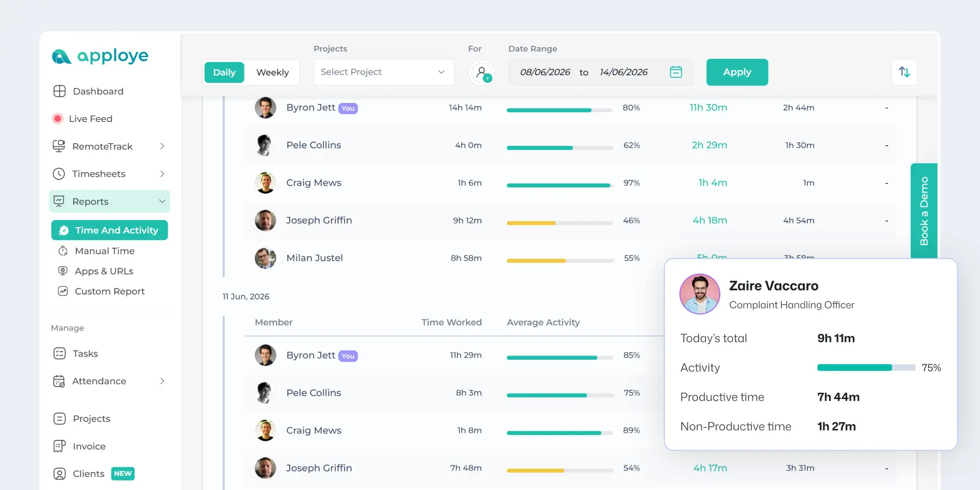980x490 pixels.
Task: Expand the RemoteTrack submenu chevron
Action: click(162, 146)
